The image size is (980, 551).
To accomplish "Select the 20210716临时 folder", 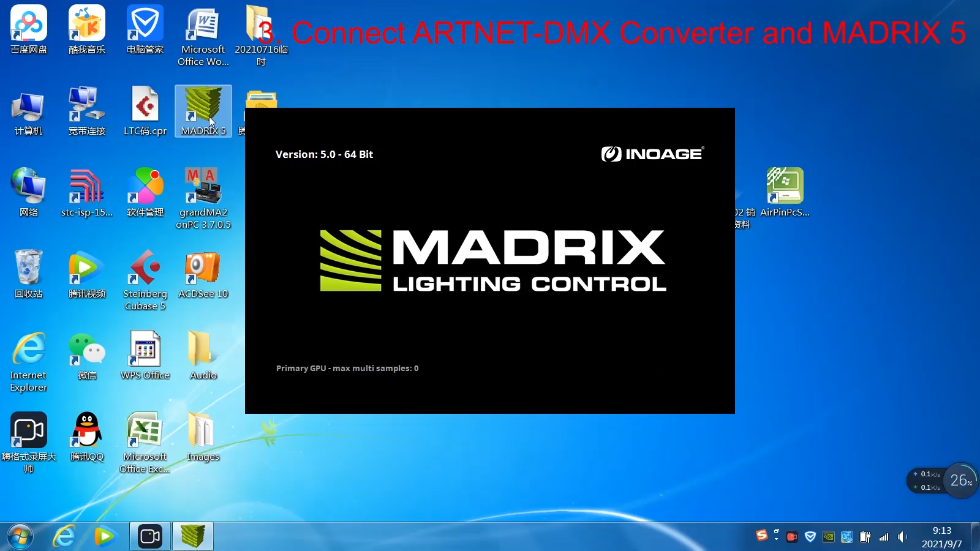I will 261,36.
